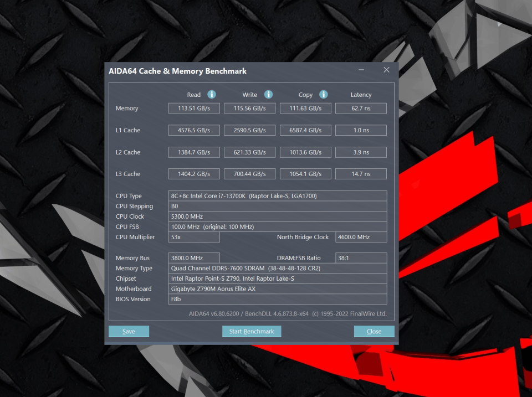Click the BIOS Version field F8b
532x397 pixels.
(278, 299)
